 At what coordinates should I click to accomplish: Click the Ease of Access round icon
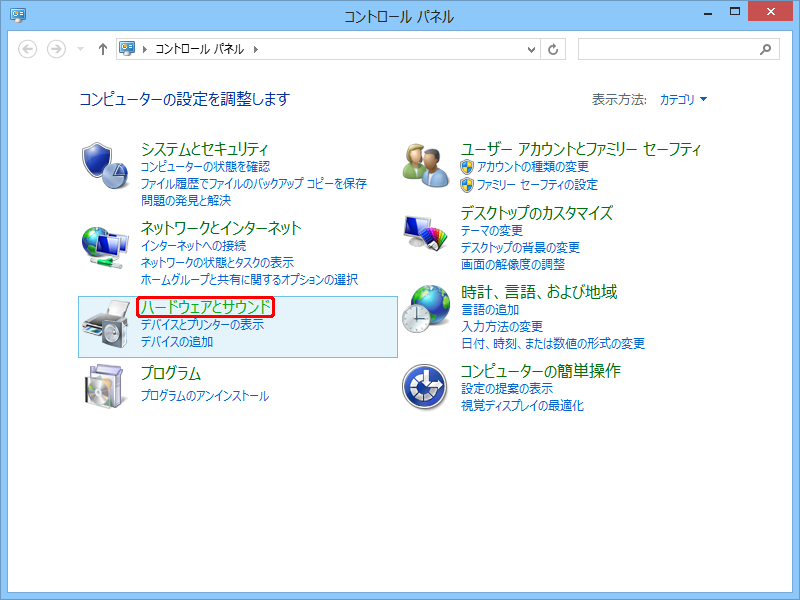(x=424, y=387)
